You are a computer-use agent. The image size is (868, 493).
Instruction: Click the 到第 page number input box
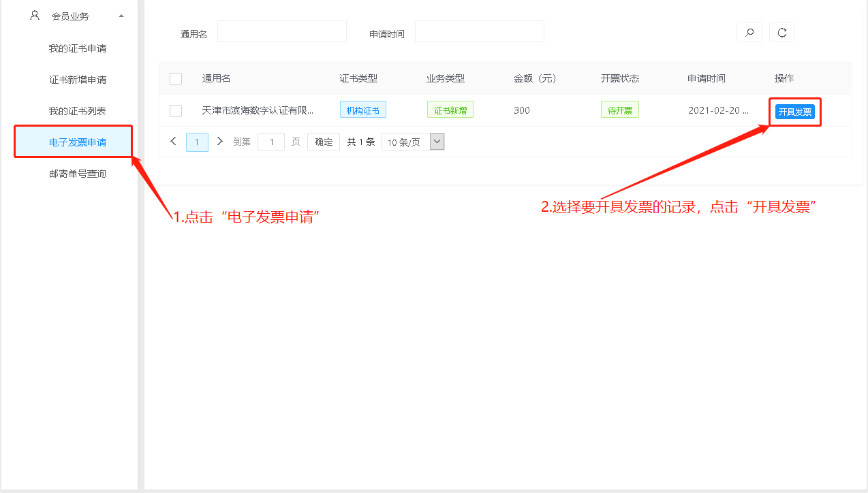coord(270,142)
